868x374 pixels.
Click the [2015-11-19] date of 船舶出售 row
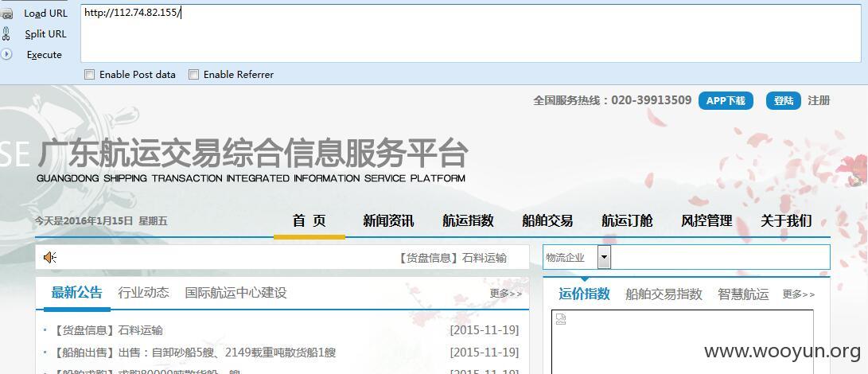point(485,353)
